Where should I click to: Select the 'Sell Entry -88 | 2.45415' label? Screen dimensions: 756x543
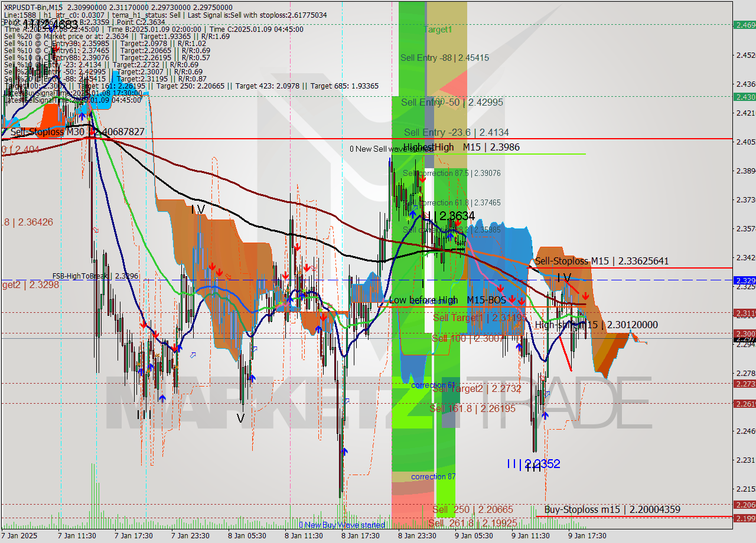click(x=445, y=58)
